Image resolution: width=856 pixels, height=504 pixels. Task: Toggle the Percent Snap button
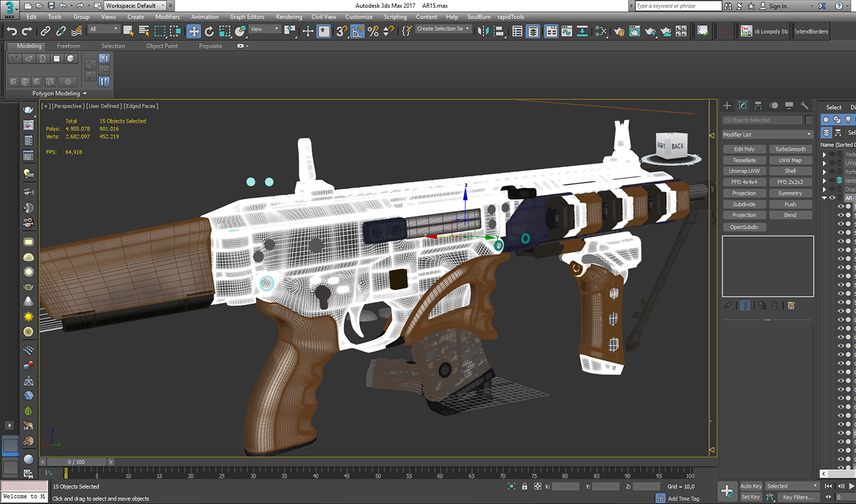373,31
